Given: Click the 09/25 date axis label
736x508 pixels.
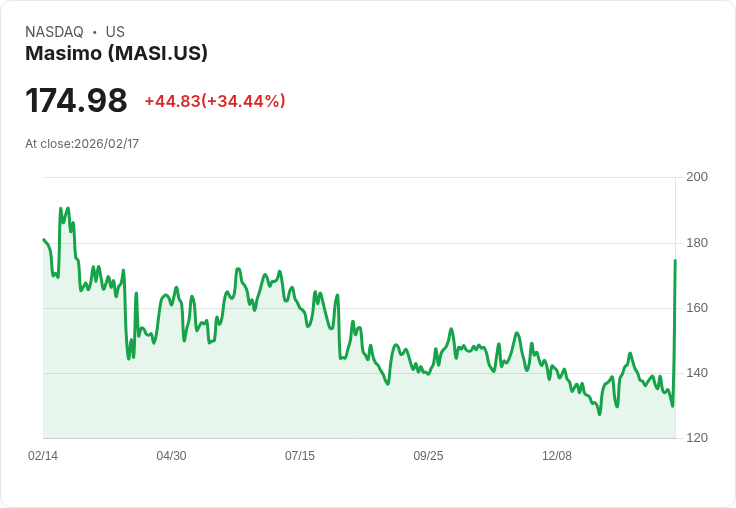Looking at the screenshot, I should click(428, 455).
